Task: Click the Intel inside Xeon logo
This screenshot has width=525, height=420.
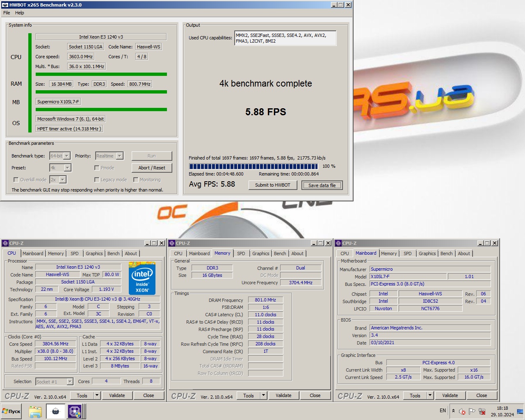Action: pyautogui.click(x=142, y=278)
